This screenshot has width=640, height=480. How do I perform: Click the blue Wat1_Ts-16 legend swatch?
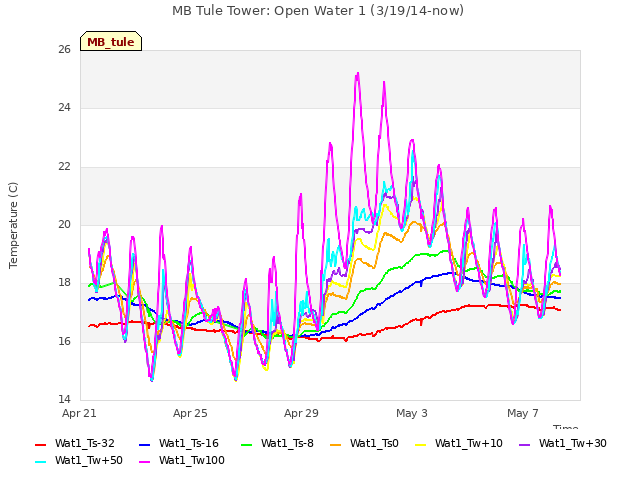[x=144, y=444]
